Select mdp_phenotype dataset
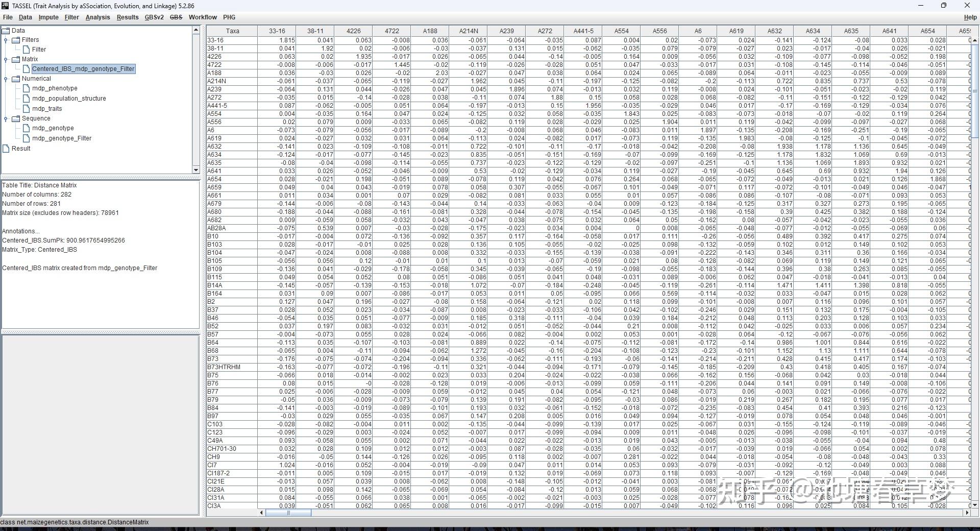The height and width of the screenshot is (531, 980). [x=55, y=88]
